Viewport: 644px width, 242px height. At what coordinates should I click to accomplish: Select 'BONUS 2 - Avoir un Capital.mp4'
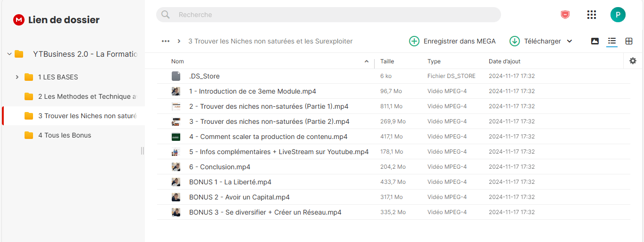pyautogui.click(x=239, y=197)
